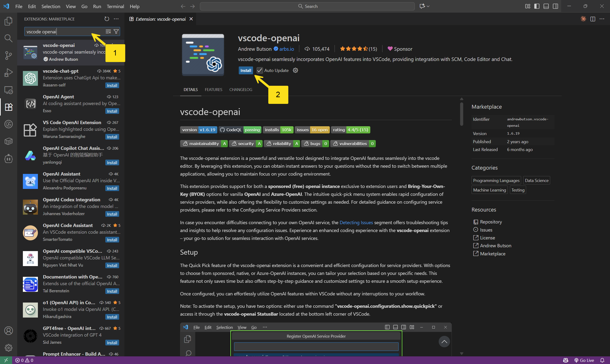Screen dimensions: 610x364
Task: Open the Issues resource link
Action: (483, 230)
